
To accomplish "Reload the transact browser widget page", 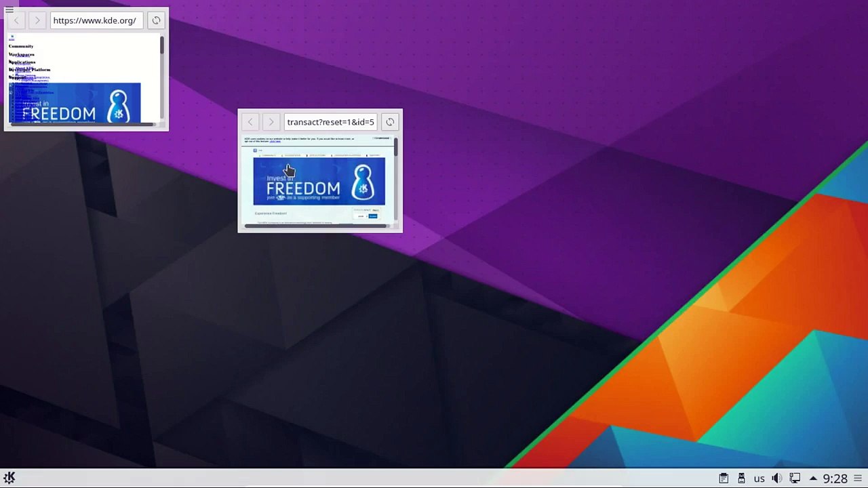I will pyautogui.click(x=389, y=122).
